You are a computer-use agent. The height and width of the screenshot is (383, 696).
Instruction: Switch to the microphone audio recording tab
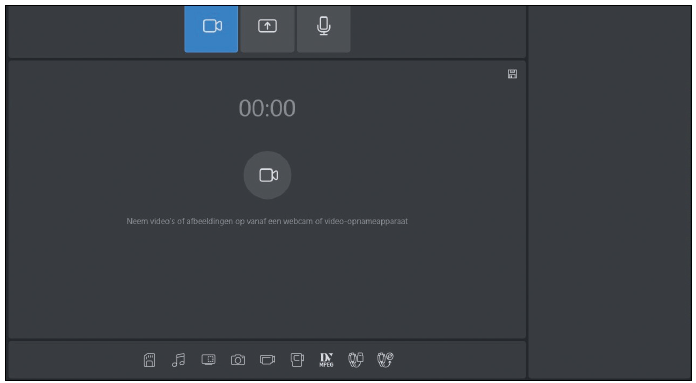click(x=324, y=29)
